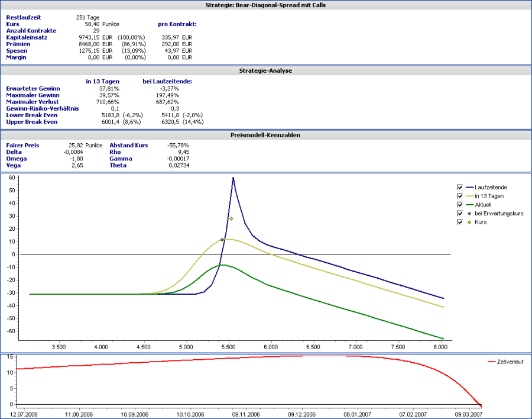532x419 pixels.
Task: Click the Upper Break Even label
Action: point(32,121)
